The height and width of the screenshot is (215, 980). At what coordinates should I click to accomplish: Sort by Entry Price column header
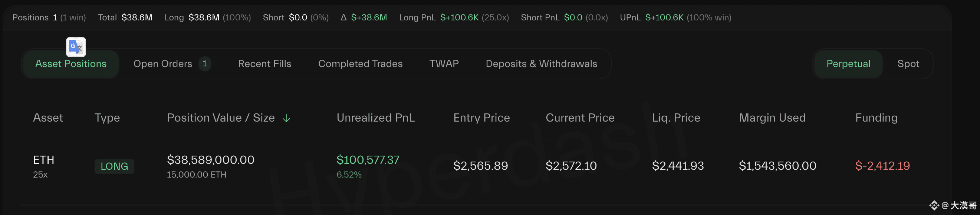pos(481,118)
